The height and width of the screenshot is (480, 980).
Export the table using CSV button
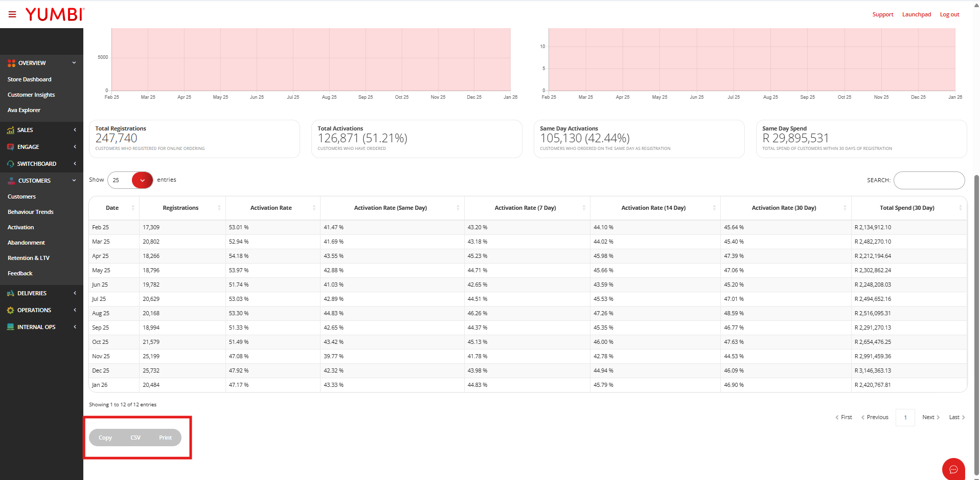[135, 438]
